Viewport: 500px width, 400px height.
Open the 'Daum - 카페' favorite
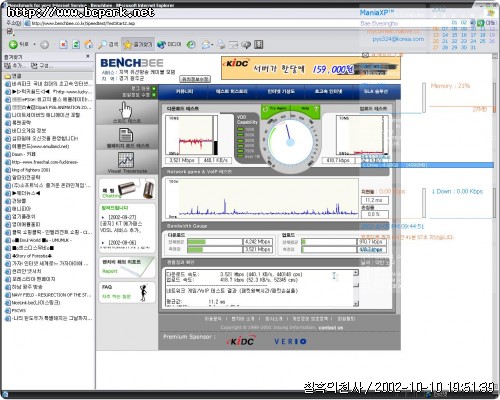coord(20,154)
